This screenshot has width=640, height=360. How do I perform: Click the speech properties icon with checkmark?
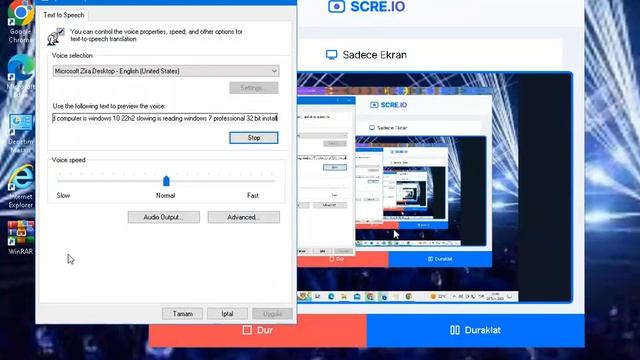pyautogui.click(x=56, y=36)
